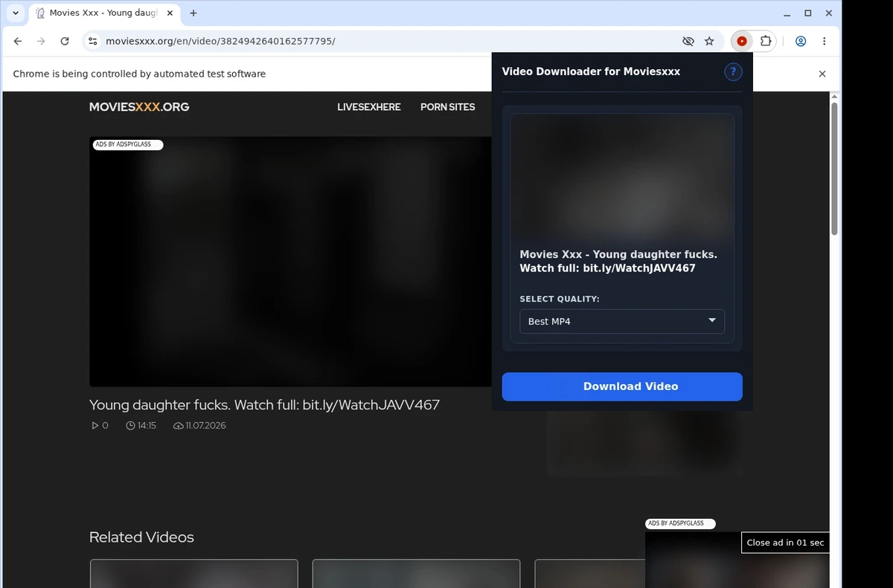This screenshot has width=893, height=588.
Task: Click the Download Video button
Action: [x=622, y=386]
